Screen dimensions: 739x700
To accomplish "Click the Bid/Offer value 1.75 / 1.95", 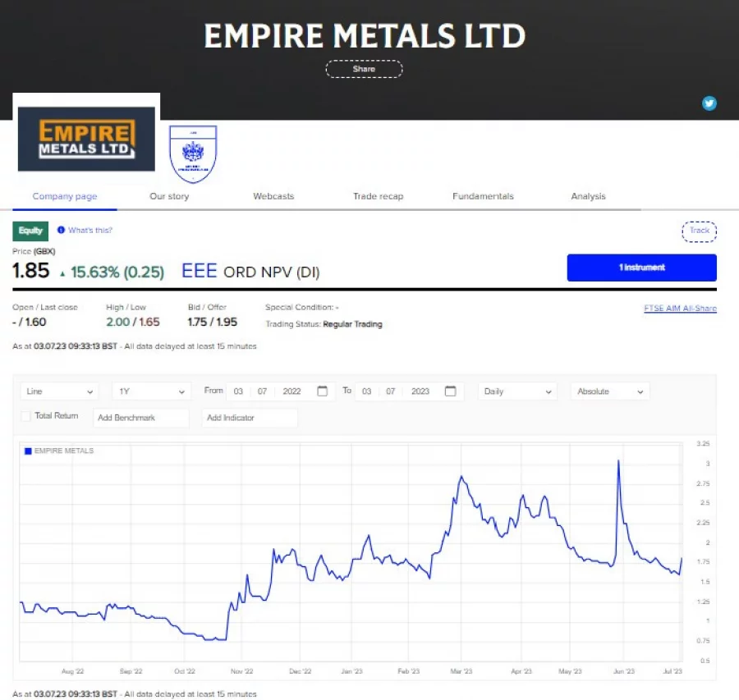I will [212, 323].
